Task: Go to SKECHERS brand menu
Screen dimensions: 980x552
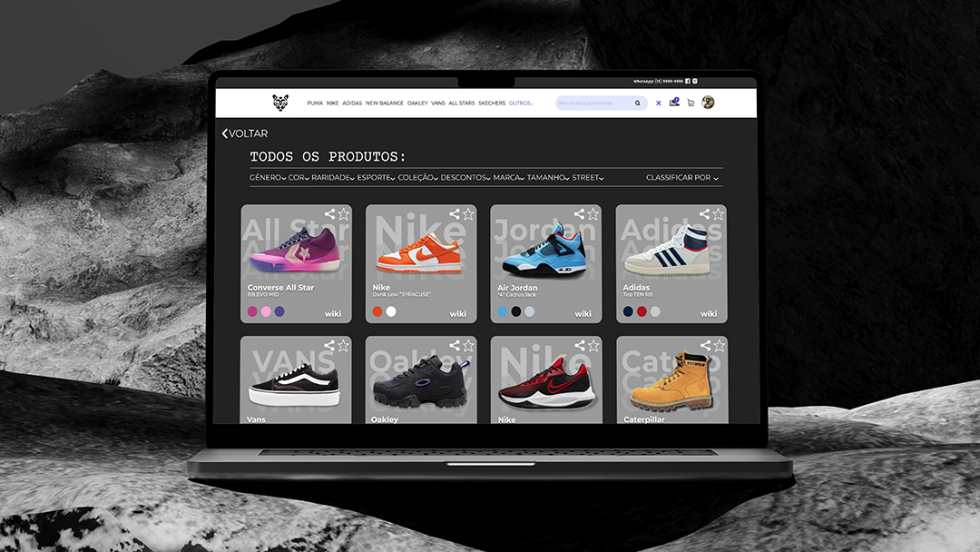Action: coord(492,103)
